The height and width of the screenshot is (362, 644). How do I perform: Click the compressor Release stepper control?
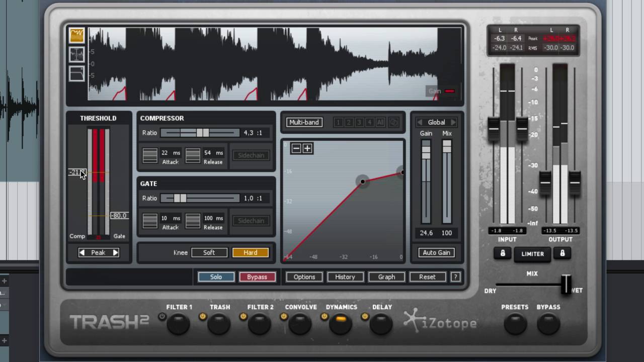(x=193, y=155)
